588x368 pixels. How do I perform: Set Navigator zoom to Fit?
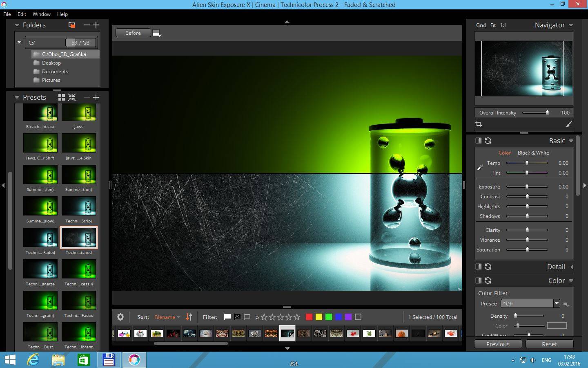[493, 25]
